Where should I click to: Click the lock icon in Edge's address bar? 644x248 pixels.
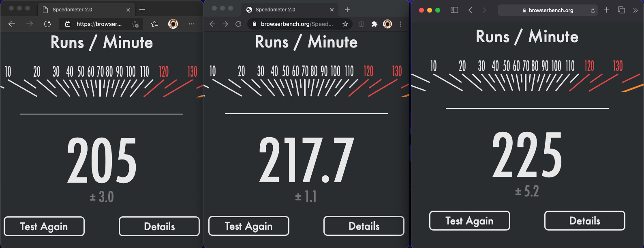[68, 24]
